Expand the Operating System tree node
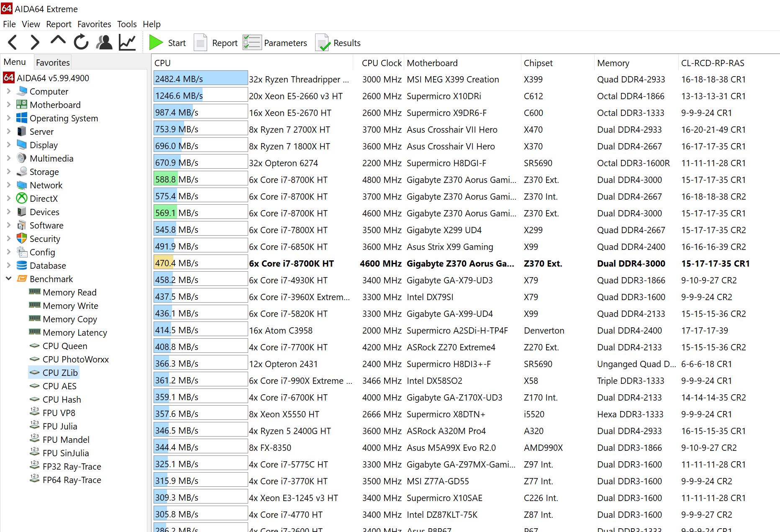This screenshot has width=780, height=532. 9,118
